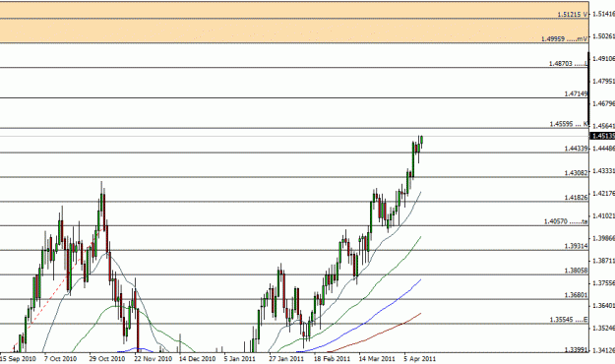
Task: Click the date label "27 Jan 2011"
Action: (x=286, y=358)
